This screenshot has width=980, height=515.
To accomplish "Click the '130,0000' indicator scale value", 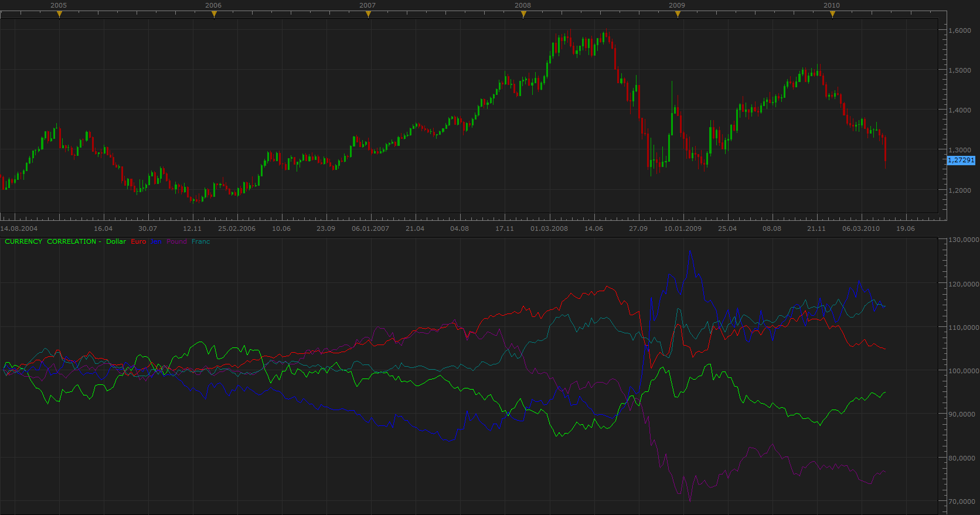I will [x=964, y=240].
